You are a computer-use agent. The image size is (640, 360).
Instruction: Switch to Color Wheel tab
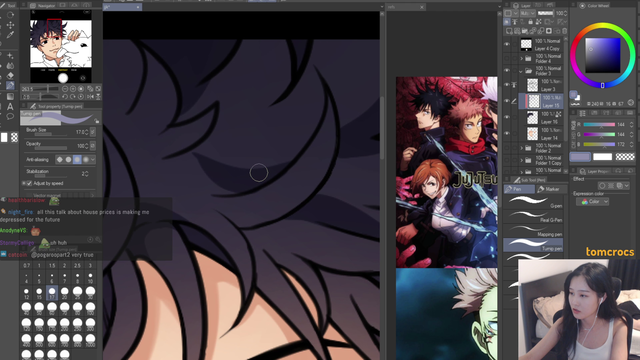pyautogui.click(x=594, y=6)
